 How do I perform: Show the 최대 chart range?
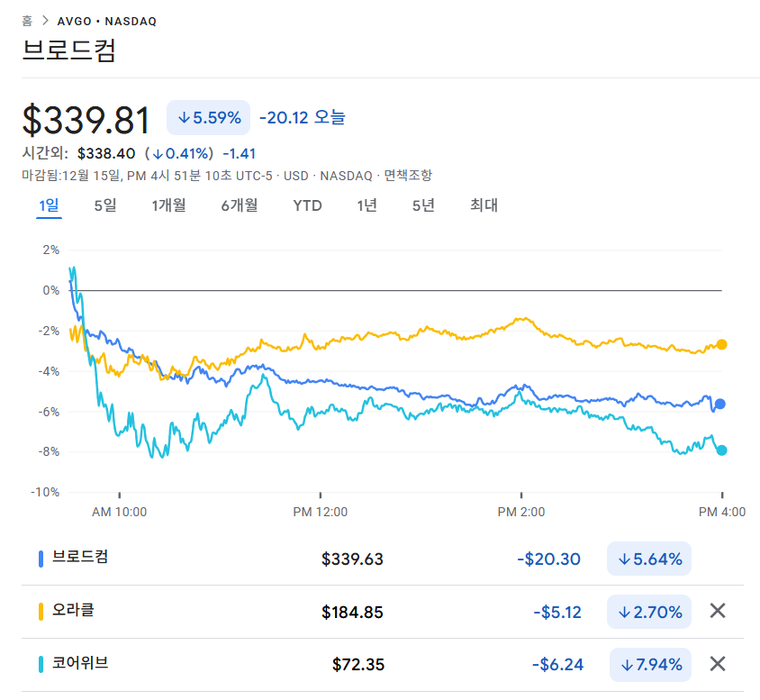coord(484,205)
